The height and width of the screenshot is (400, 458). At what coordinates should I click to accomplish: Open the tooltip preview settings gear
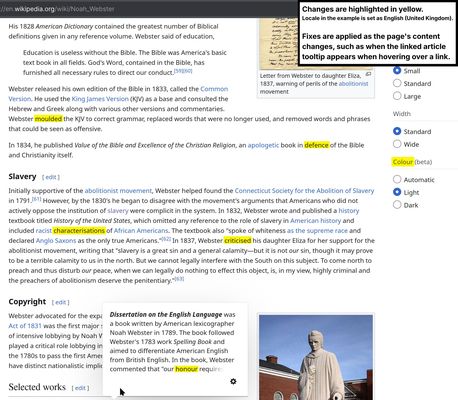pos(233,381)
